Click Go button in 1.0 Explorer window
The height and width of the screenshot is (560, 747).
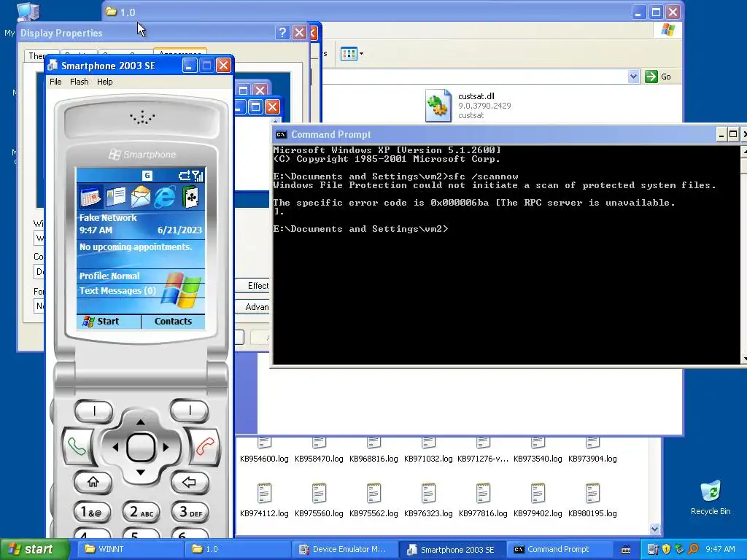click(659, 76)
